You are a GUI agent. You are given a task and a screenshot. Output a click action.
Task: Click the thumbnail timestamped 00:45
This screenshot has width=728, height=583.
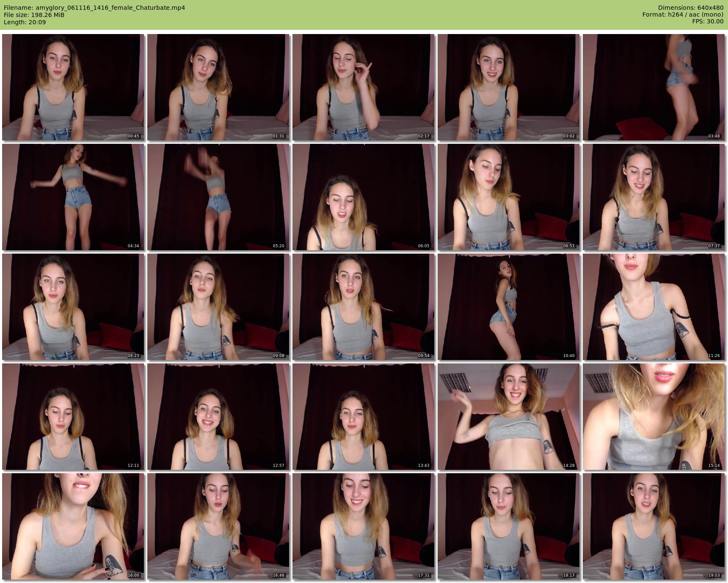73,87
